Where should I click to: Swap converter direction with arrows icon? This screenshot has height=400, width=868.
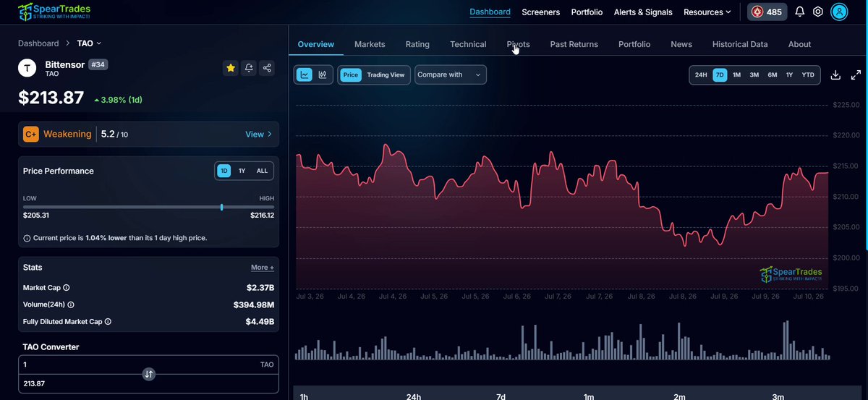click(148, 374)
